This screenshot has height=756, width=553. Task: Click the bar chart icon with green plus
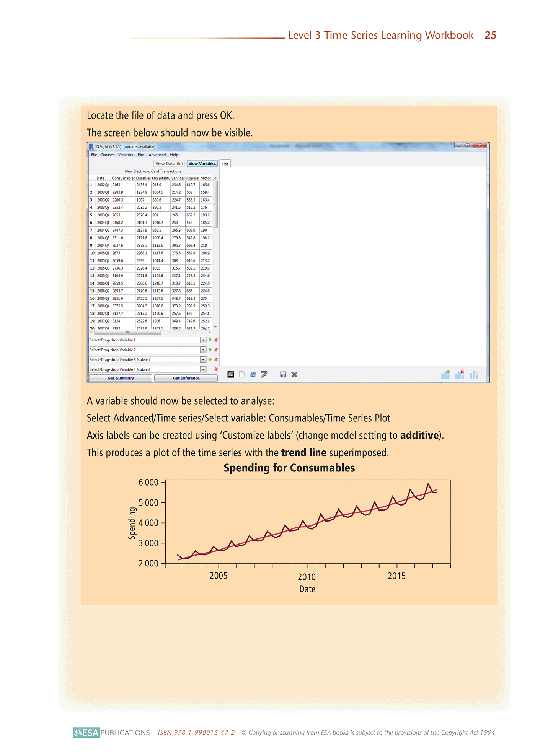tap(445, 375)
